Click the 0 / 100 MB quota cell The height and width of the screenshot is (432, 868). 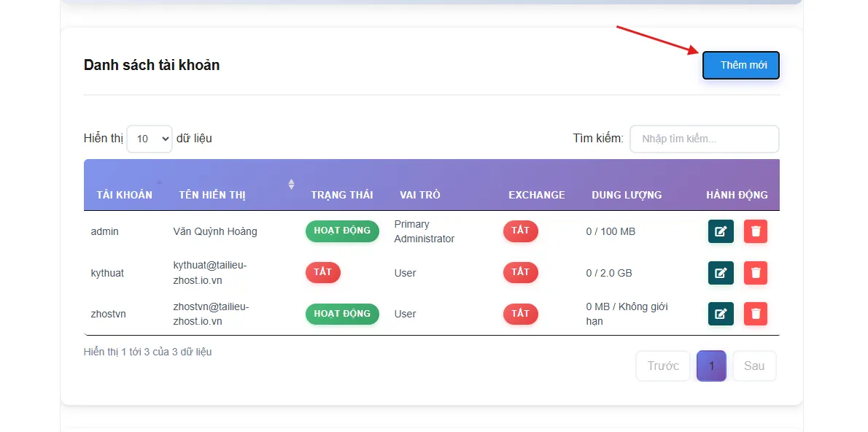click(611, 231)
